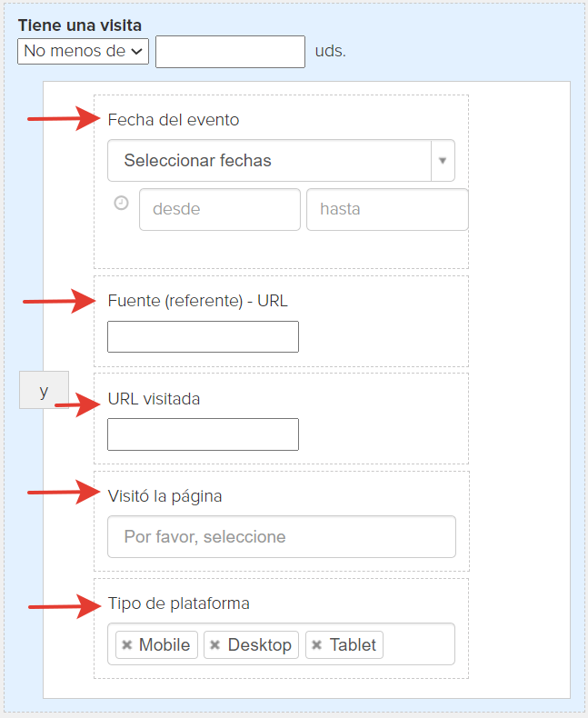Viewport: 588px width, 718px height.
Task: Click the Mobile tag label
Action: pyautogui.click(x=164, y=644)
